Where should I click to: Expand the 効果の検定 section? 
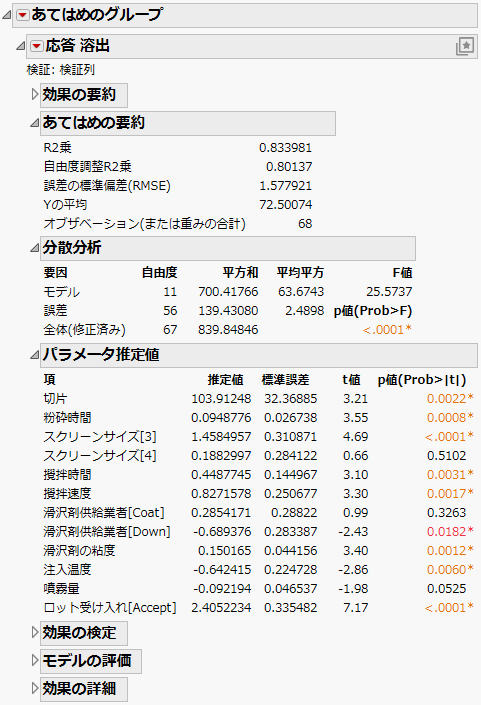[35, 633]
